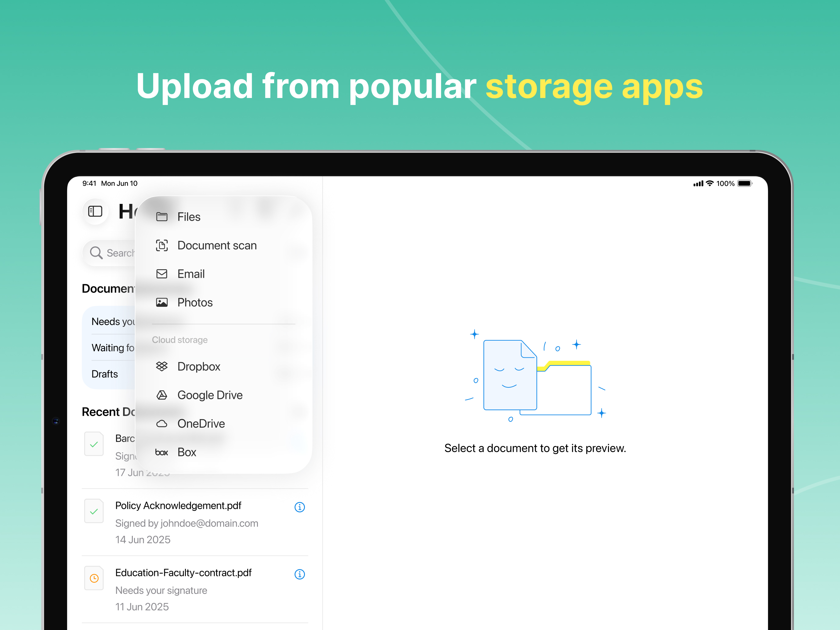Open info for Policy Acknowledgement.pdf
The height and width of the screenshot is (630, 840).
click(x=300, y=507)
